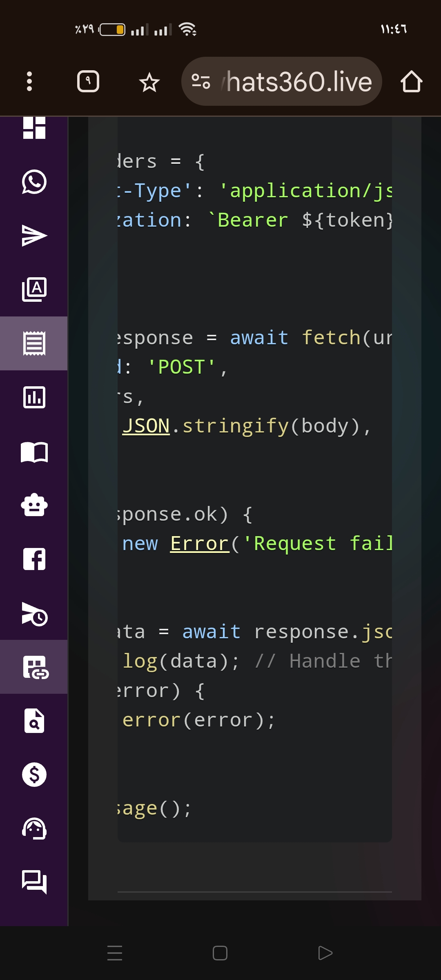
Task: Select the highlighted webhook link icon
Action: click(x=34, y=667)
